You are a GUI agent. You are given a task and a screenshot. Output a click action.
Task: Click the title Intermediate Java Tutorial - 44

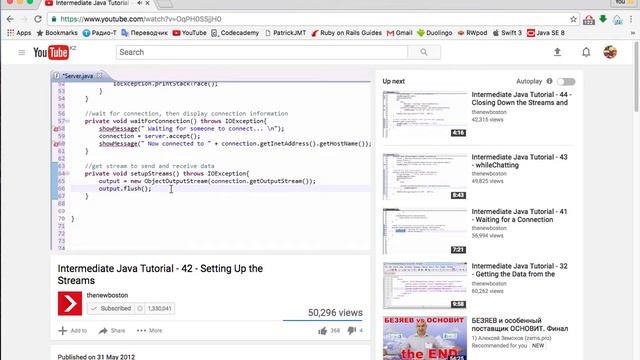pos(521,98)
